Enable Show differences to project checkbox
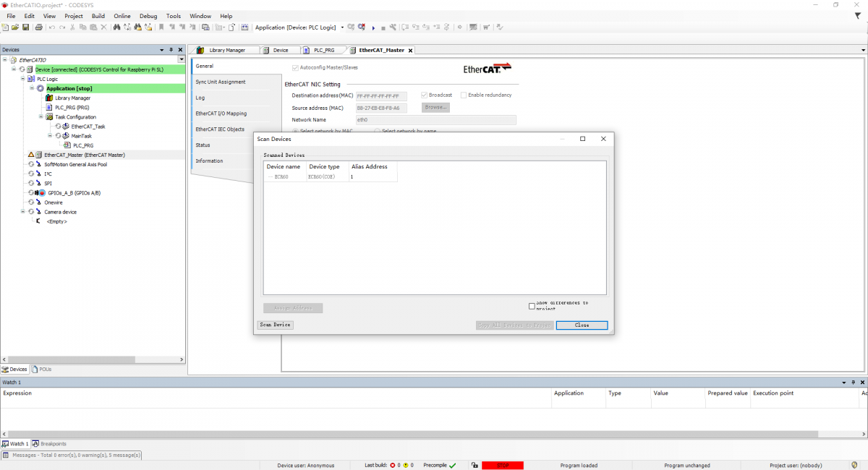Screen dimensions: 868x470 [x=532, y=306]
